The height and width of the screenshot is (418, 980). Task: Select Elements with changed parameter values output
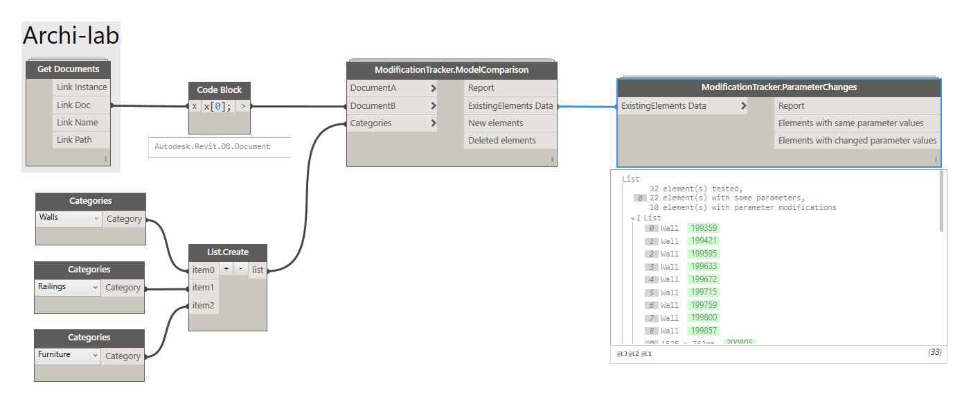coord(857,141)
